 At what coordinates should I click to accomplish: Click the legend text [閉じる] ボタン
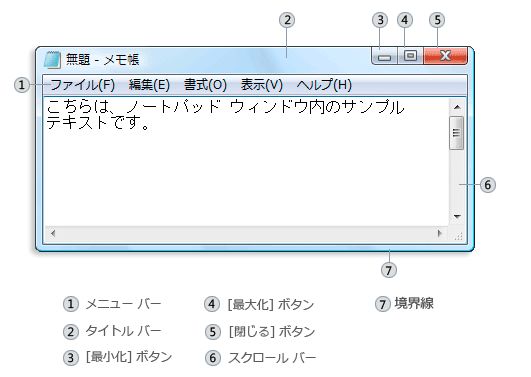pos(272,331)
